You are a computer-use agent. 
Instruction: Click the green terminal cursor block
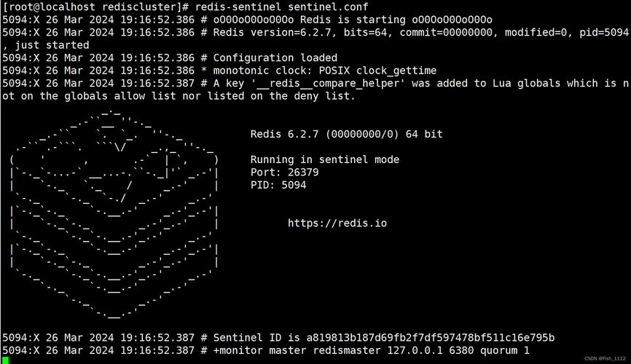coord(5,360)
